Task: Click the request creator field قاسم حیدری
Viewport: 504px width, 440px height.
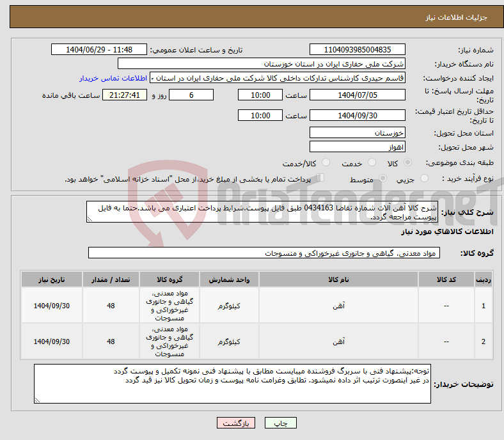Action: click(278, 78)
